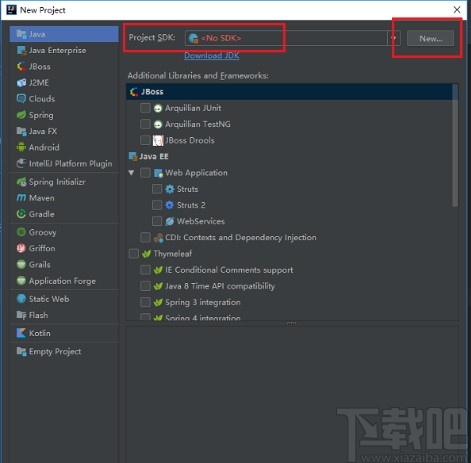Select the Flash project icon
This screenshot has height=463, width=471.
tap(21, 315)
